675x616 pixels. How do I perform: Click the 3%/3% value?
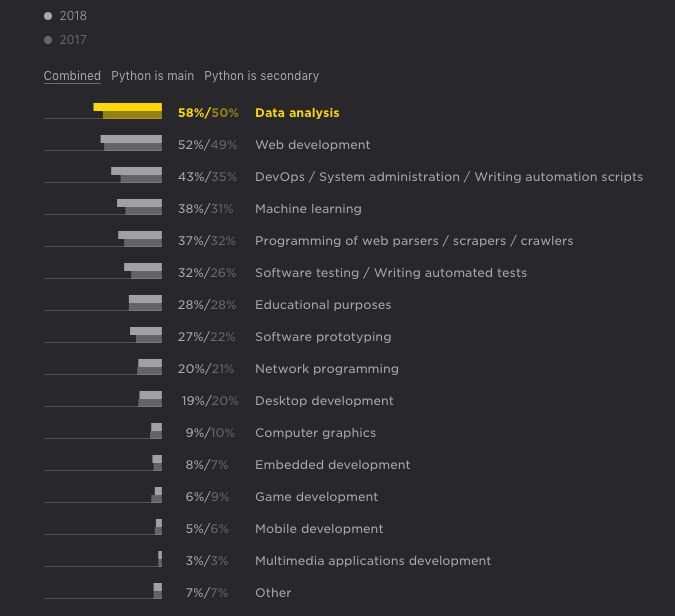tap(207, 561)
